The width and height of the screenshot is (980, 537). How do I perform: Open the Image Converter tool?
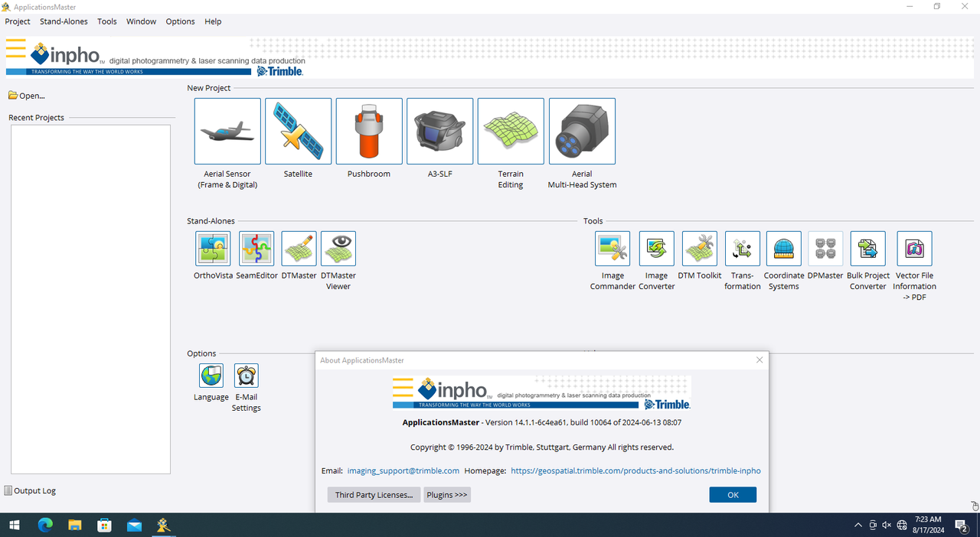(x=657, y=249)
